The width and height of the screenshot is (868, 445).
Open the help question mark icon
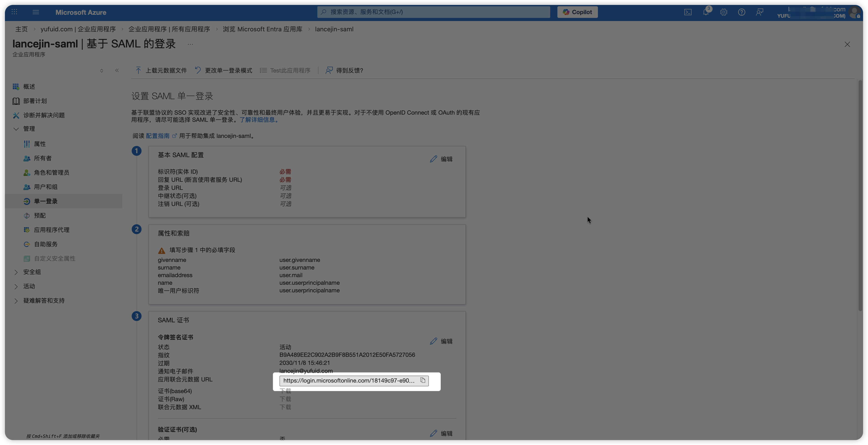(741, 12)
